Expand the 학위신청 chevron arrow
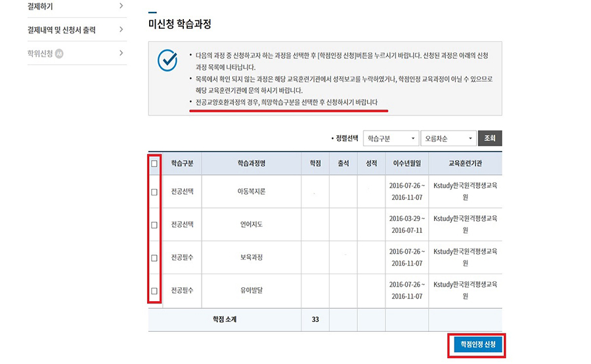Screen dimensions: 591x364 (x=121, y=53)
